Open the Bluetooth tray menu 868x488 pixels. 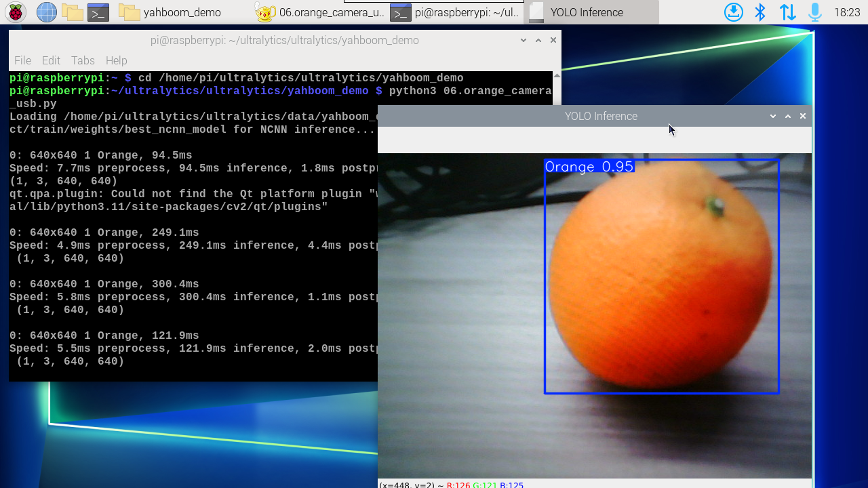[x=760, y=12]
